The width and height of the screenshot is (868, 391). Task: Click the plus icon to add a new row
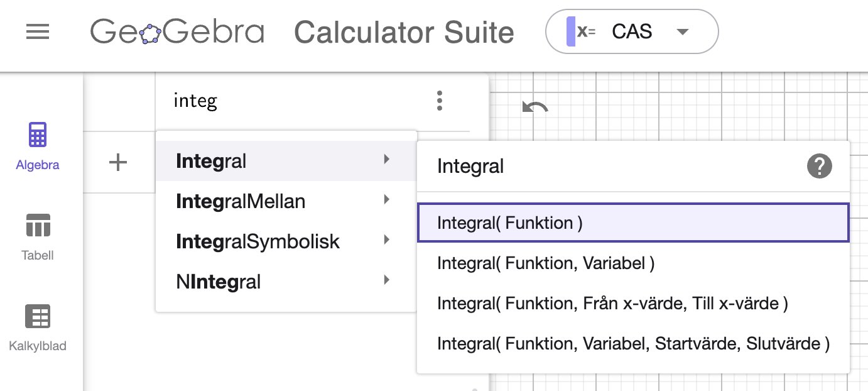[x=117, y=162]
